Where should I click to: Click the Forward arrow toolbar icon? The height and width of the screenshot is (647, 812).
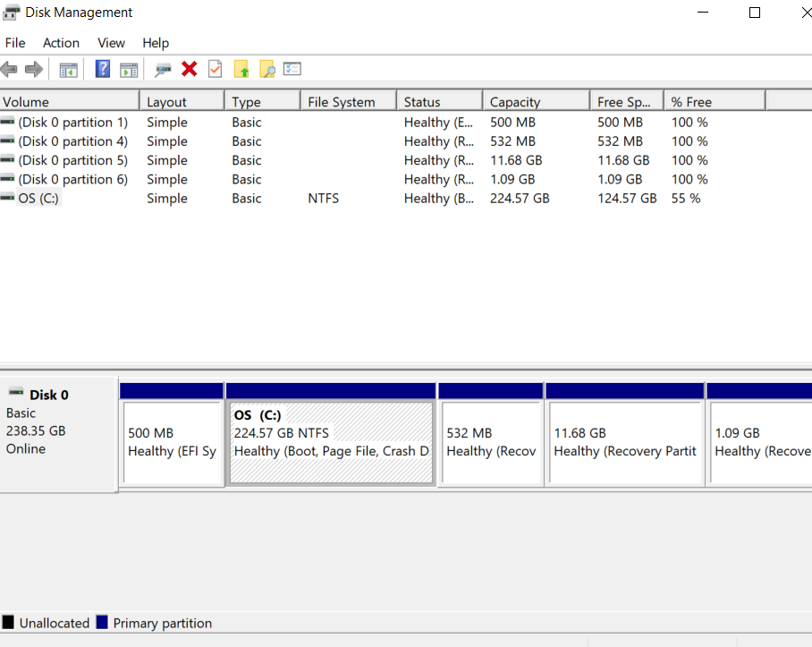pyautogui.click(x=34, y=69)
